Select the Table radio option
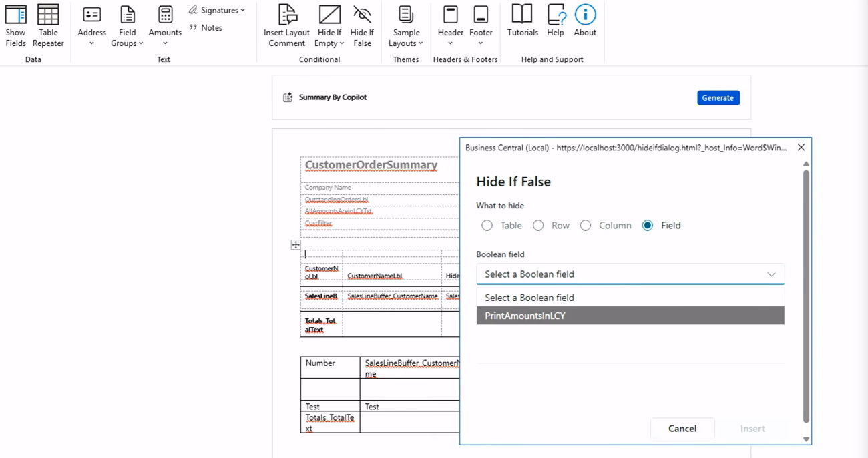 487,226
